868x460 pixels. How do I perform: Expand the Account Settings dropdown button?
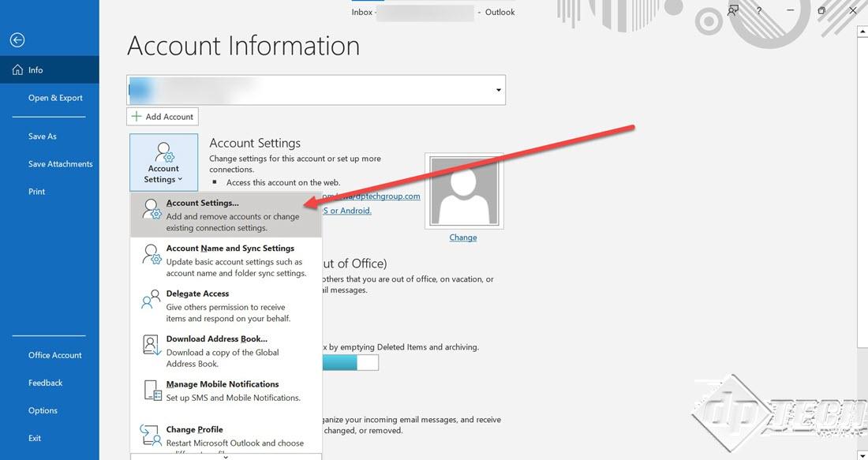(x=163, y=163)
